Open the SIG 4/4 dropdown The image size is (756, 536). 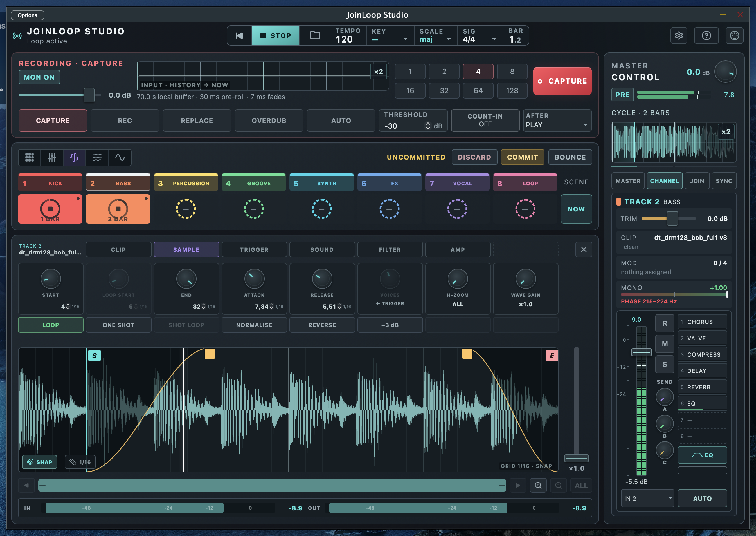(x=480, y=36)
